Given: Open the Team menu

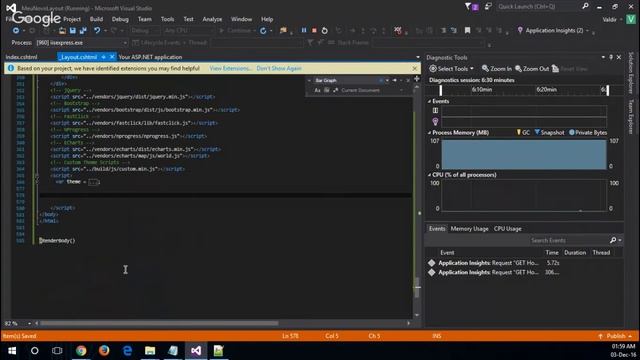Looking at the screenshot, I should (144, 19).
